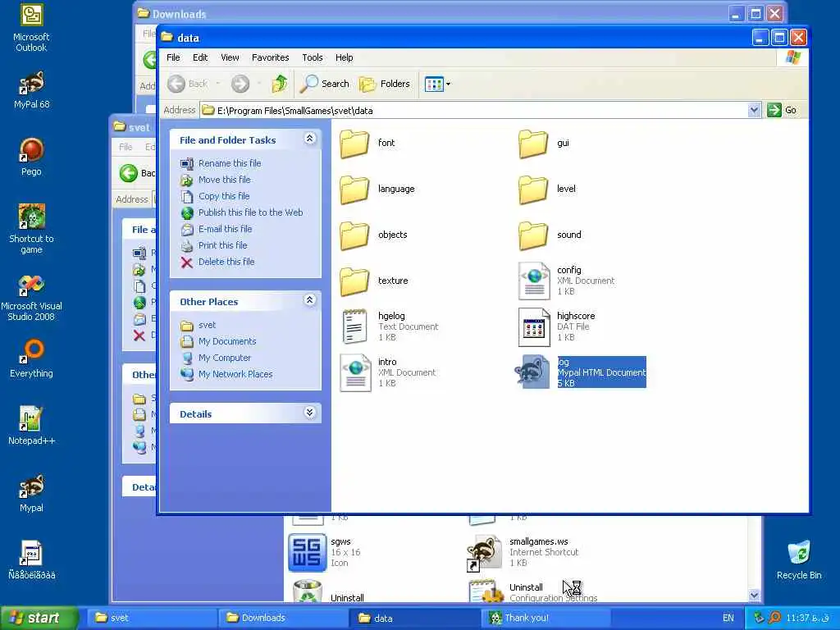Go to My Network Places link
This screenshot has width=840, height=630.
pyautogui.click(x=235, y=374)
